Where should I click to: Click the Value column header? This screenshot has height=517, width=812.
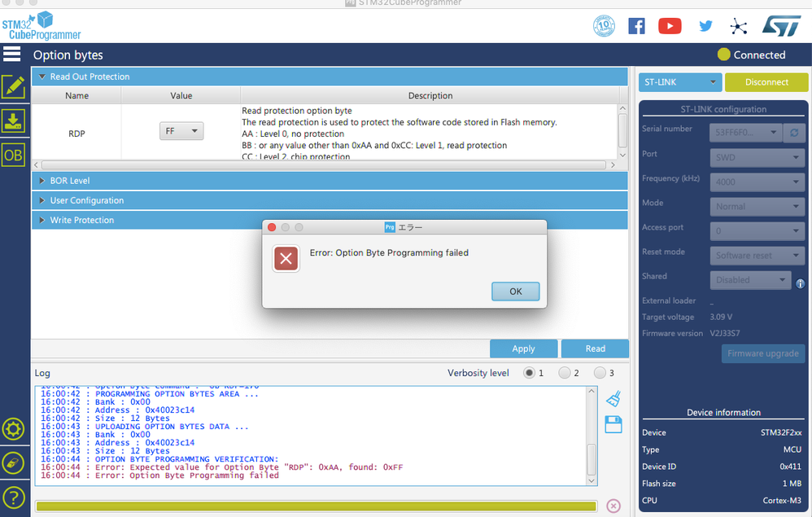(x=181, y=96)
